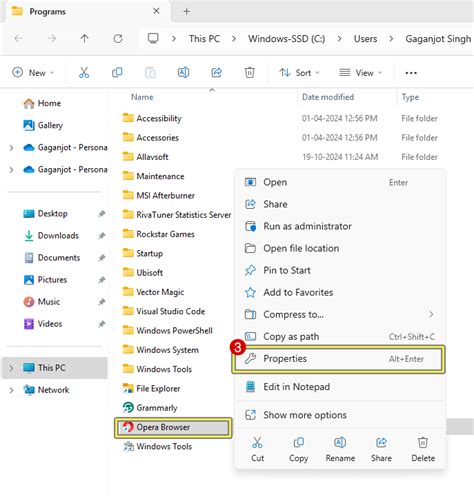Choose Open file location

pyautogui.click(x=340, y=248)
